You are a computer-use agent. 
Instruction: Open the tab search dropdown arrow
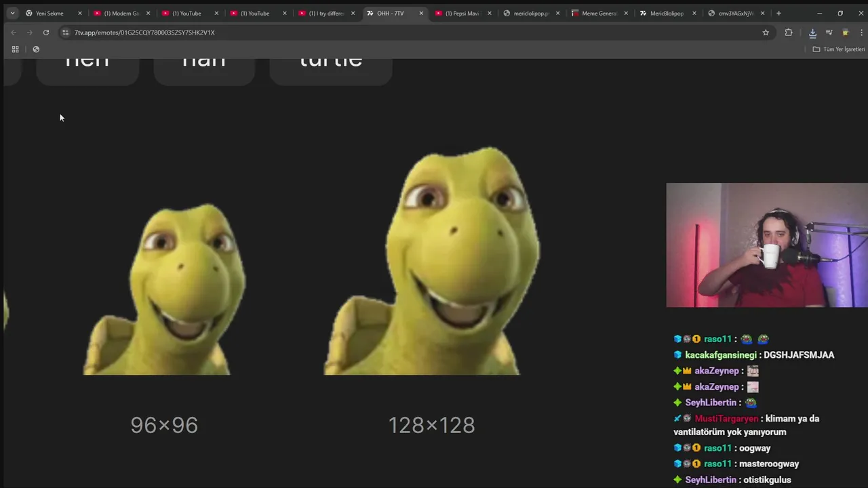tap(12, 13)
